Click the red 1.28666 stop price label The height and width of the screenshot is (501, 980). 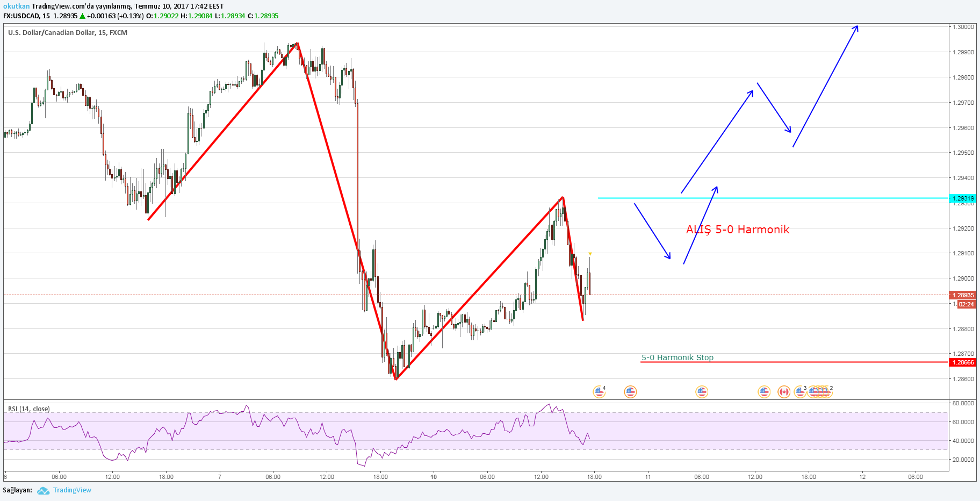pos(963,362)
